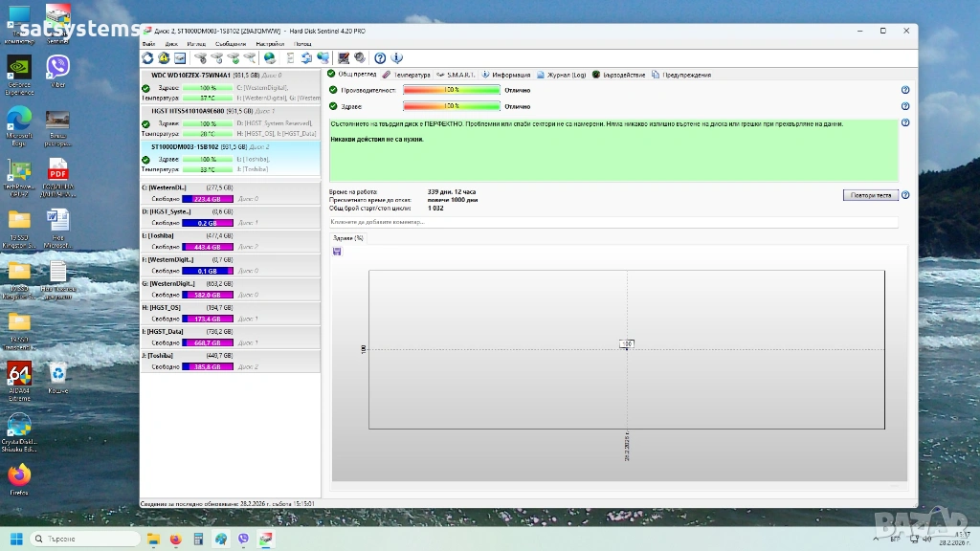Click the refresh disk info toolbar icon
The width and height of the screenshot is (980, 551).
click(x=148, y=58)
